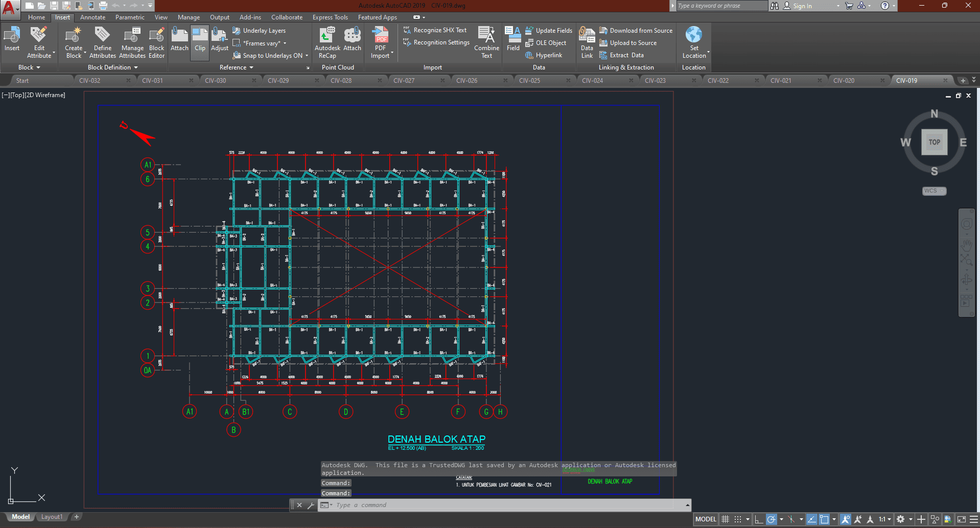Expand the Frames vary dropdown
The height and width of the screenshot is (528, 980).
click(x=285, y=43)
